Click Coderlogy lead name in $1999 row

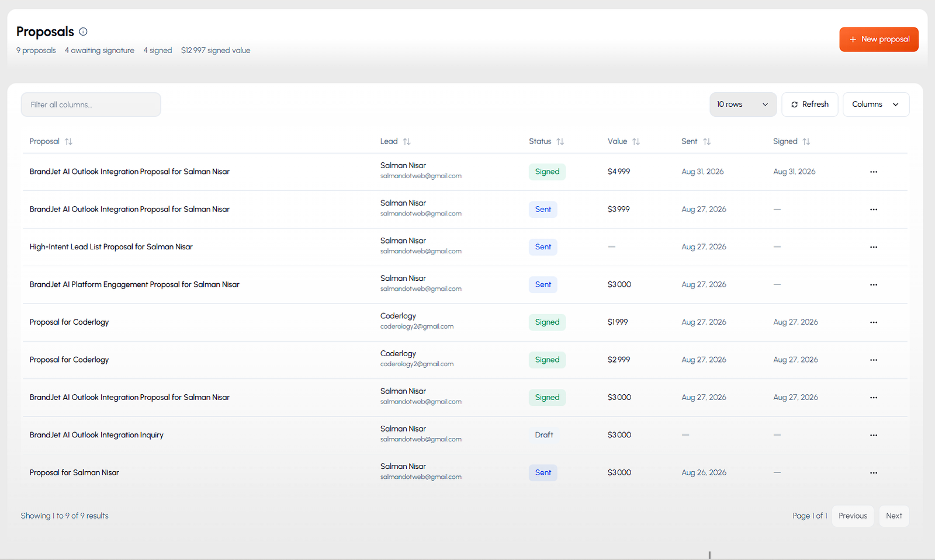click(398, 316)
